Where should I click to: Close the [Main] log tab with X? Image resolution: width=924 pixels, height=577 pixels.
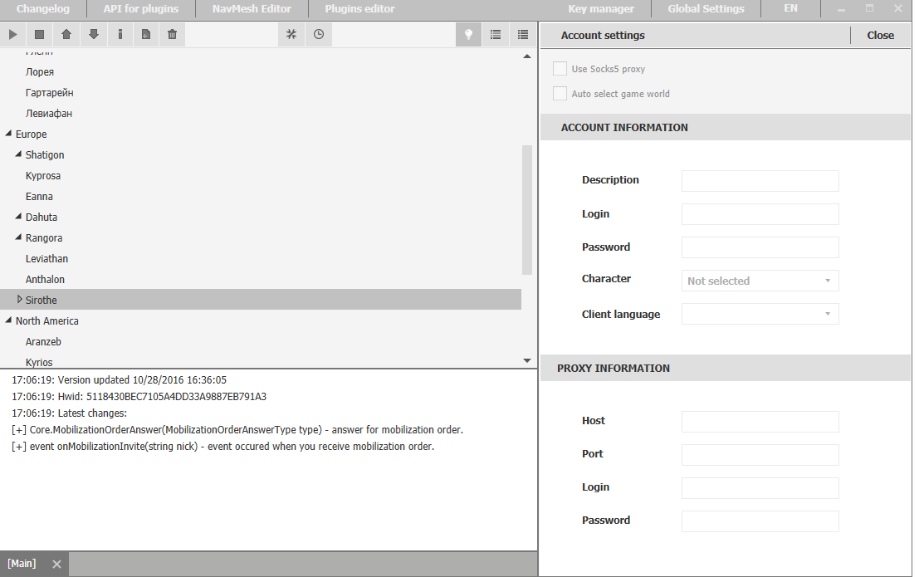coord(56,564)
